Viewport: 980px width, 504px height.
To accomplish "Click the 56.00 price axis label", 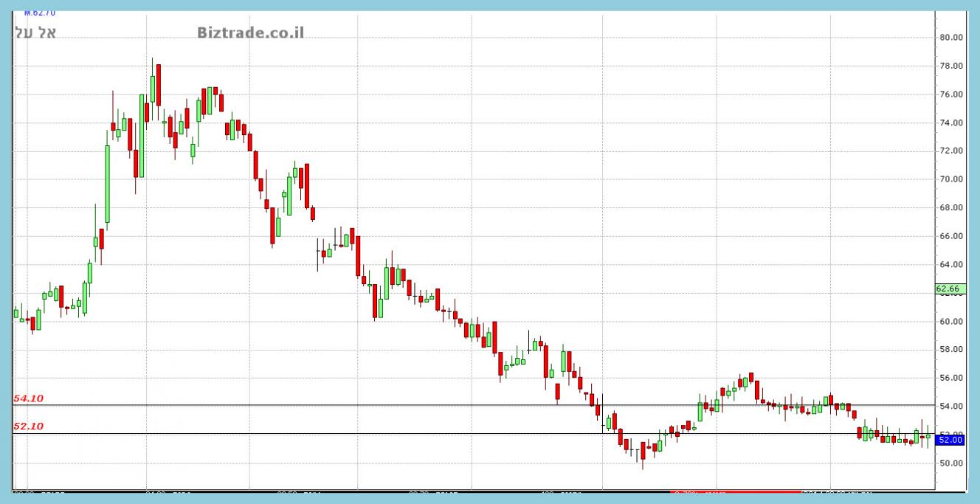I will tap(951, 378).
